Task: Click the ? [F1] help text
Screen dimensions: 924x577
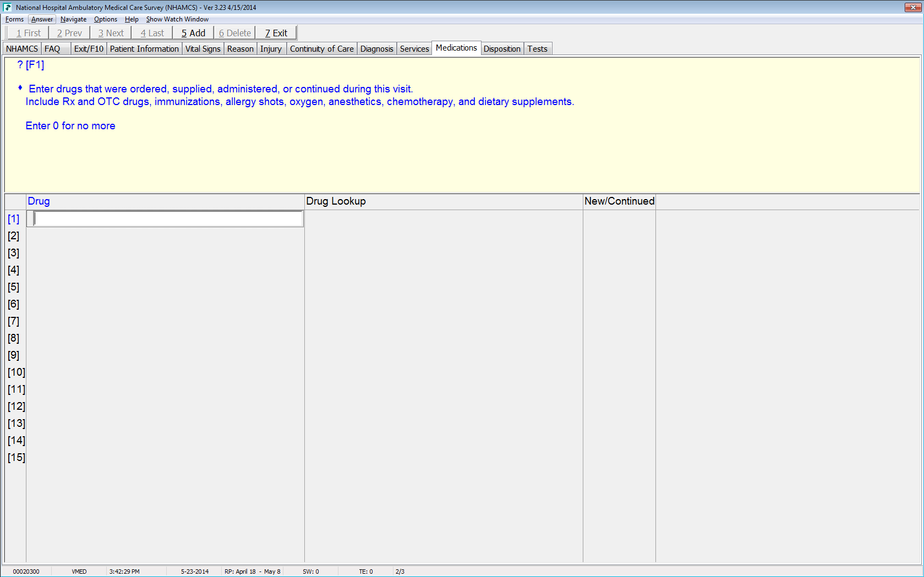Action: point(31,65)
